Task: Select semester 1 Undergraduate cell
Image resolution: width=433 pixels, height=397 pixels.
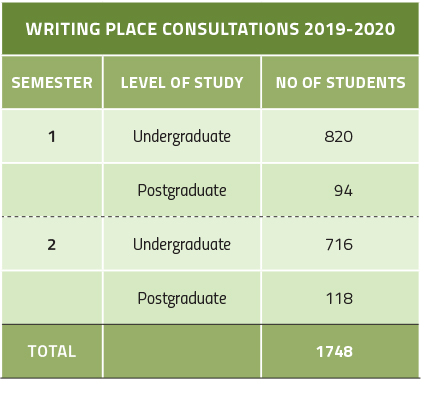Action: (x=182, y=136)
